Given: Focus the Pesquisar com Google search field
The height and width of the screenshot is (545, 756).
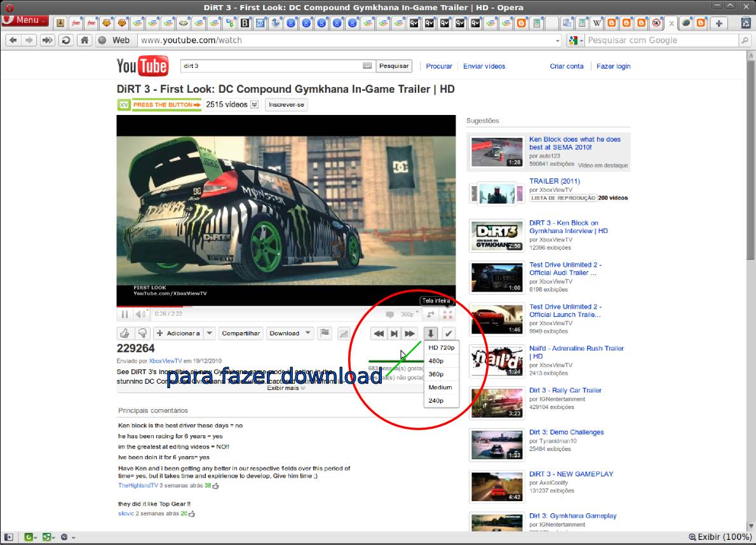Looking at the screenshot, I should pos(661,41).
